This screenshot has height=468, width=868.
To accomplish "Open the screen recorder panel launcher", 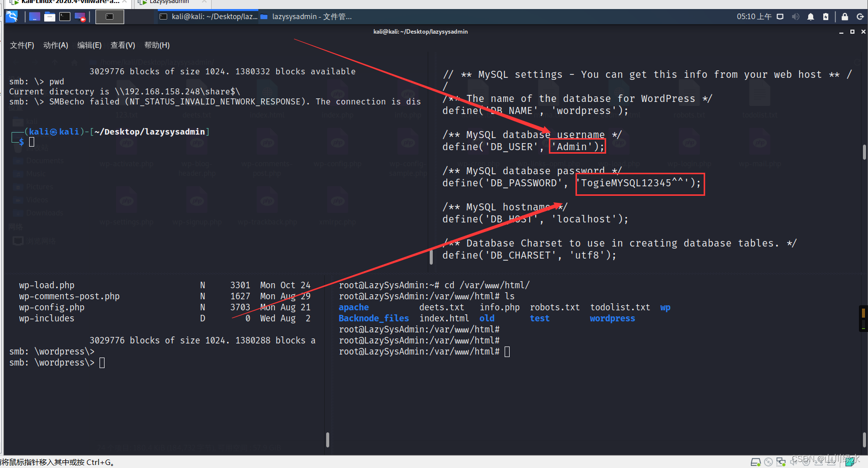I will click(x=80, y=17).
